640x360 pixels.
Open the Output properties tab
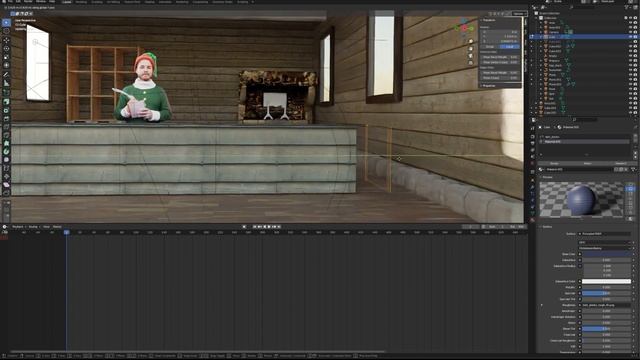point(533,144)
